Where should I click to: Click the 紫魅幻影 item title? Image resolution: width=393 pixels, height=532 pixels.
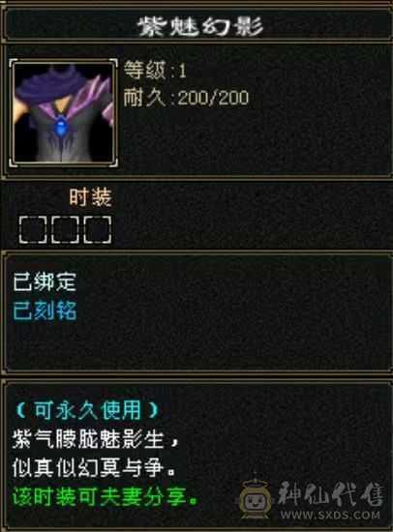click(x=200, y=26)
